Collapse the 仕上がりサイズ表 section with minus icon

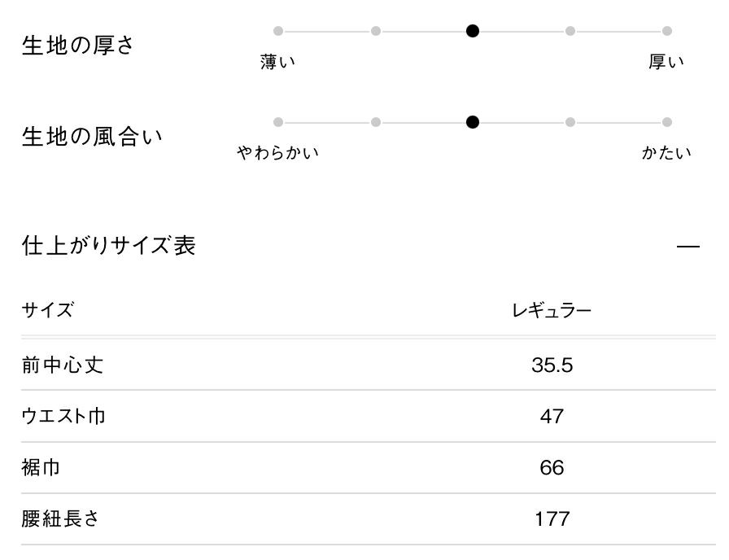pyautogui.click(x=688, y=246)
